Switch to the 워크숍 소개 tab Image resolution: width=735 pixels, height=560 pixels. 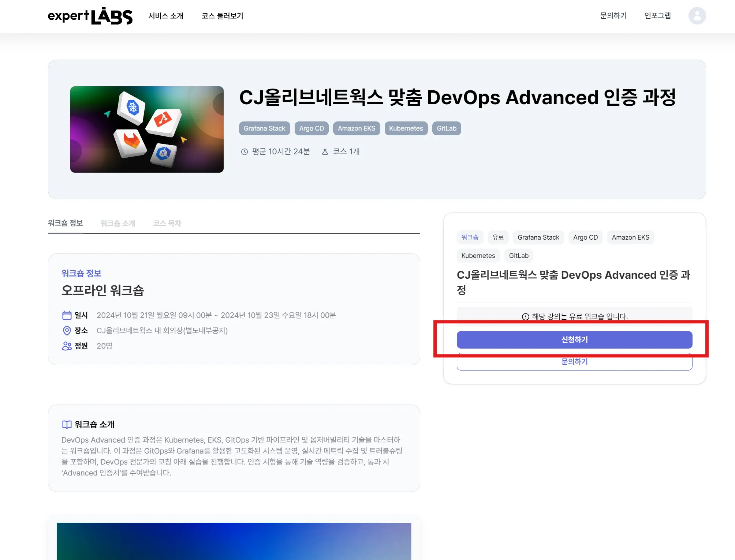(x=118, y=223)
